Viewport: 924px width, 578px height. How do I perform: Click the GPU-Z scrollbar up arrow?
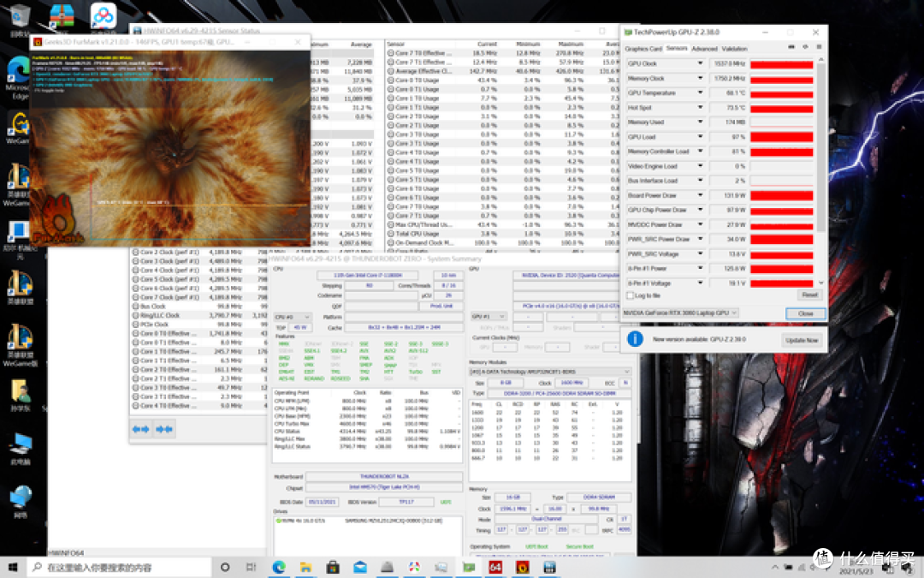pos(820,60)
